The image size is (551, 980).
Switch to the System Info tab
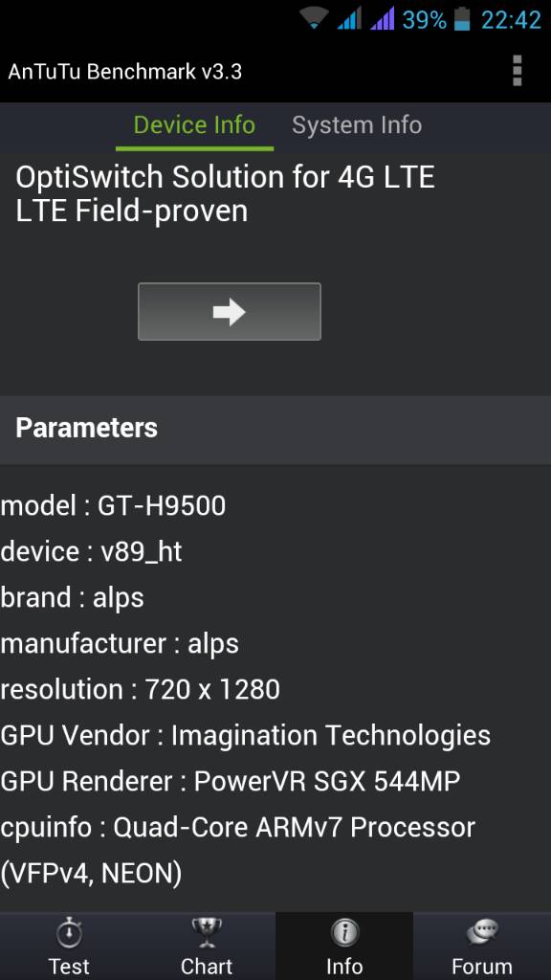point(357,125)
